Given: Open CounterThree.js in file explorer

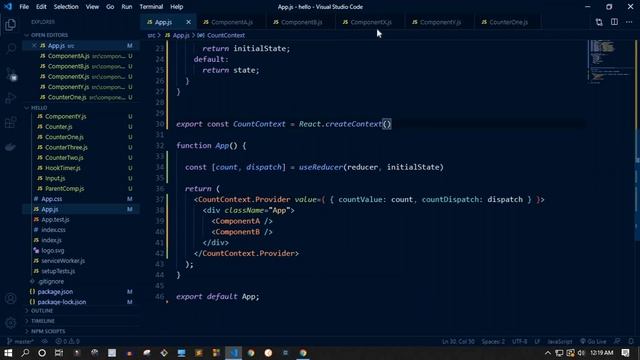Looking at the screenshot, I should (x=81, y=147).
